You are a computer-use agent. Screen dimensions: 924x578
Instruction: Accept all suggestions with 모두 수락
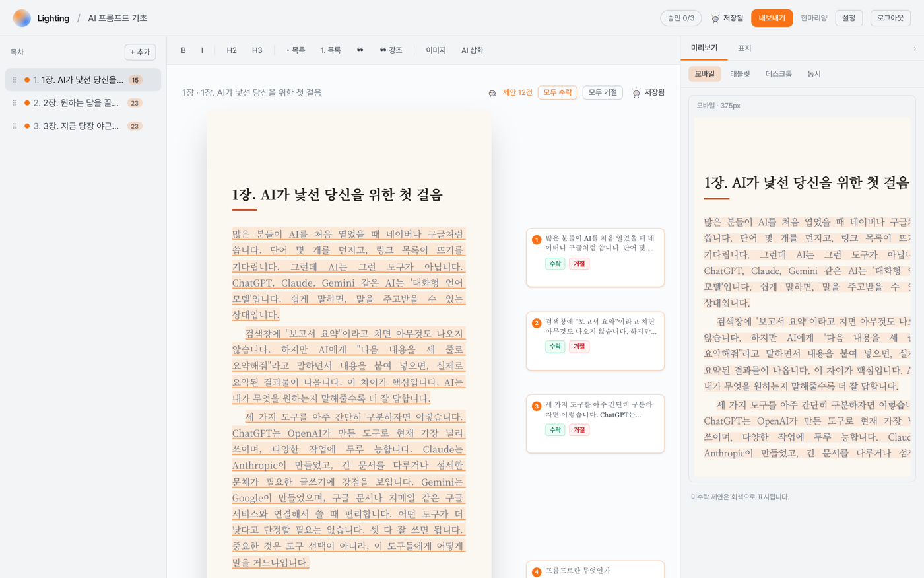click(557, 93)
